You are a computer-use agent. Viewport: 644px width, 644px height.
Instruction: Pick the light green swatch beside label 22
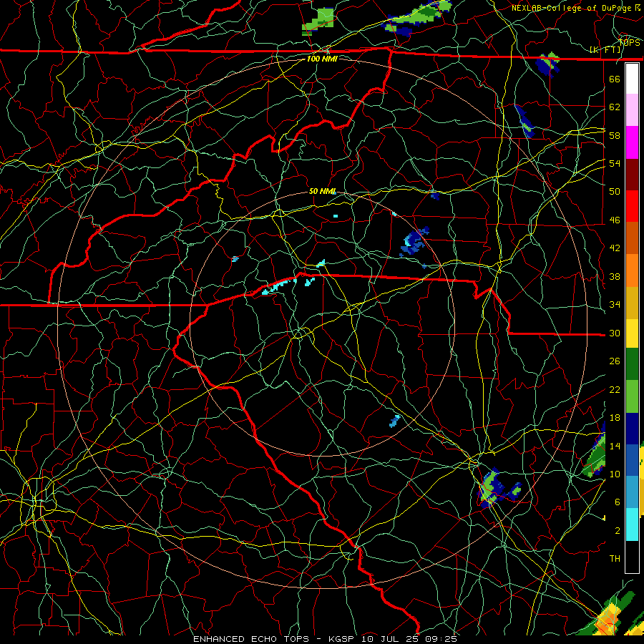(x=632, y=396)
